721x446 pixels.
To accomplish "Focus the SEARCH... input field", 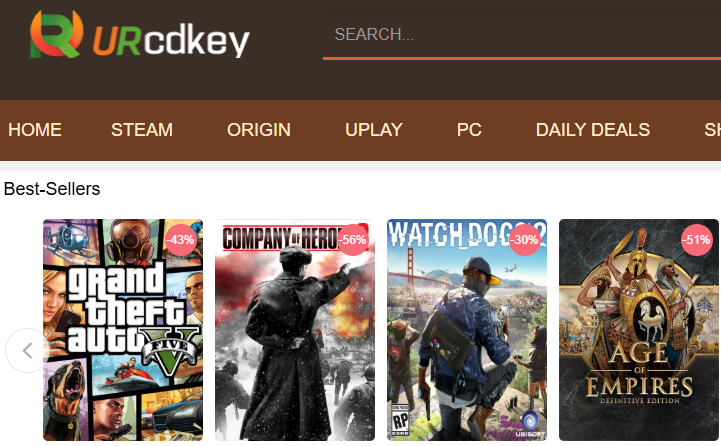I will click(x=522, y=34).
